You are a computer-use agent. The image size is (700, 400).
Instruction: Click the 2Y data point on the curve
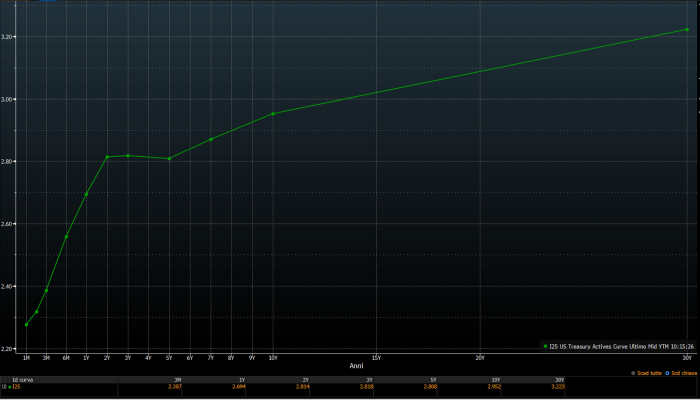[107, 157]
